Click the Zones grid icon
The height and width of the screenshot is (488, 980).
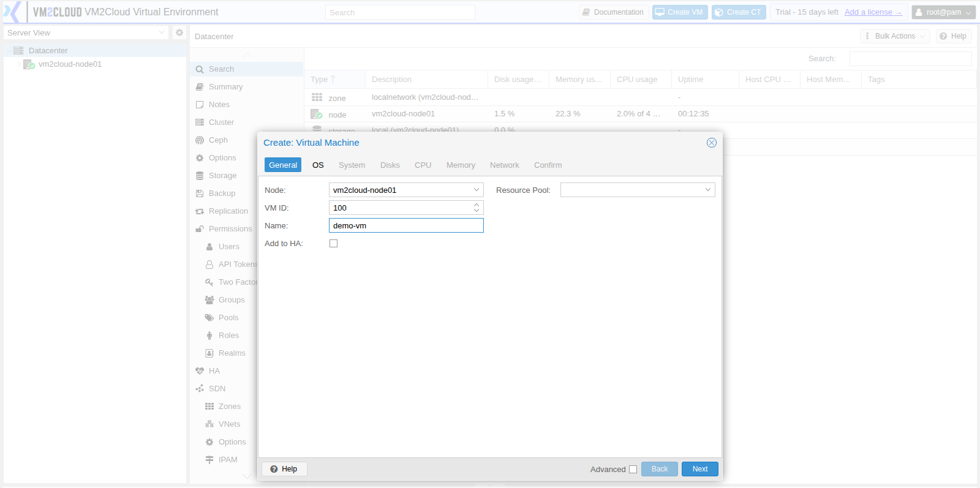click(209, 407)
